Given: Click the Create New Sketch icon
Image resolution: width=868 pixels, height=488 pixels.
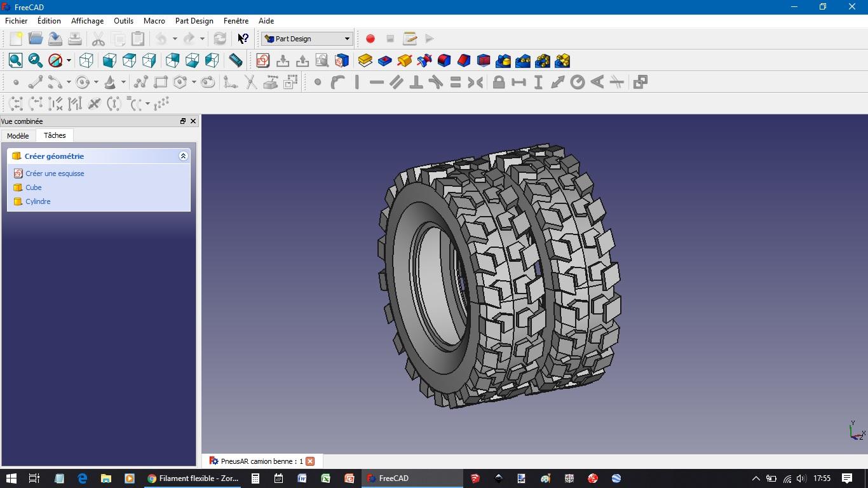Looking at the screenshot, I should pyautogui.click(x=262, y=60).
